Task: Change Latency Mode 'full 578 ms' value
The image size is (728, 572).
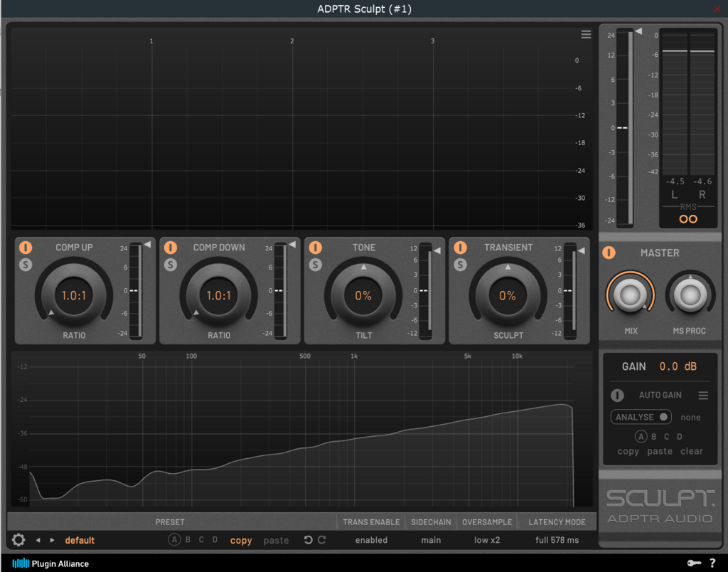Action: click(557, 540)
